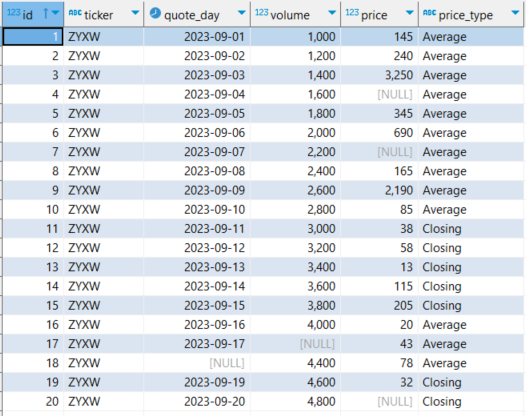
Task: Click the id column sort arrow icon
Action: coord(46,13)
